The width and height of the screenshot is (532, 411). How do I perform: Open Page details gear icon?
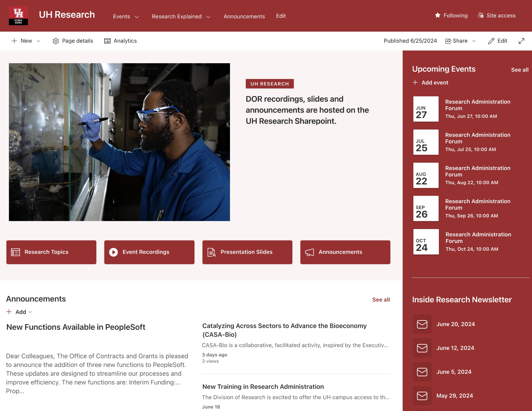pos(56,41)
